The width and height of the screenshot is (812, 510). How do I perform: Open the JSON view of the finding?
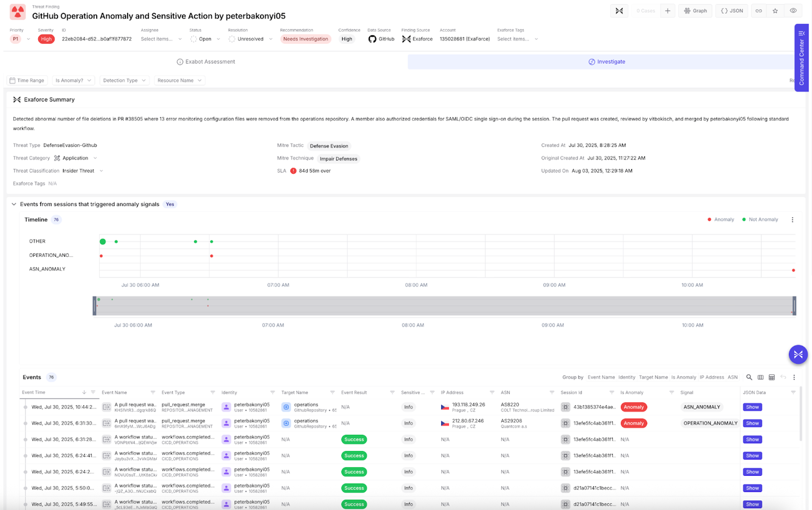point(732,11)
